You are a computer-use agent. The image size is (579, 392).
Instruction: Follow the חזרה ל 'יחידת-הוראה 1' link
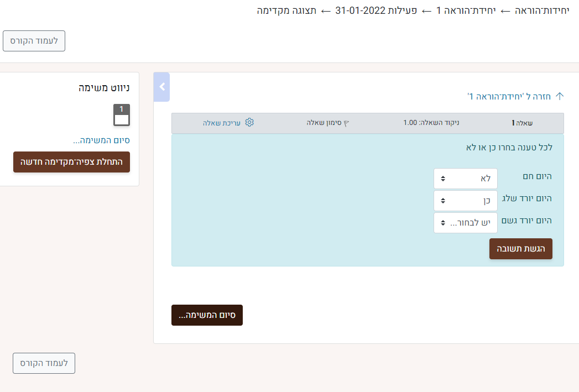(509, 96)
